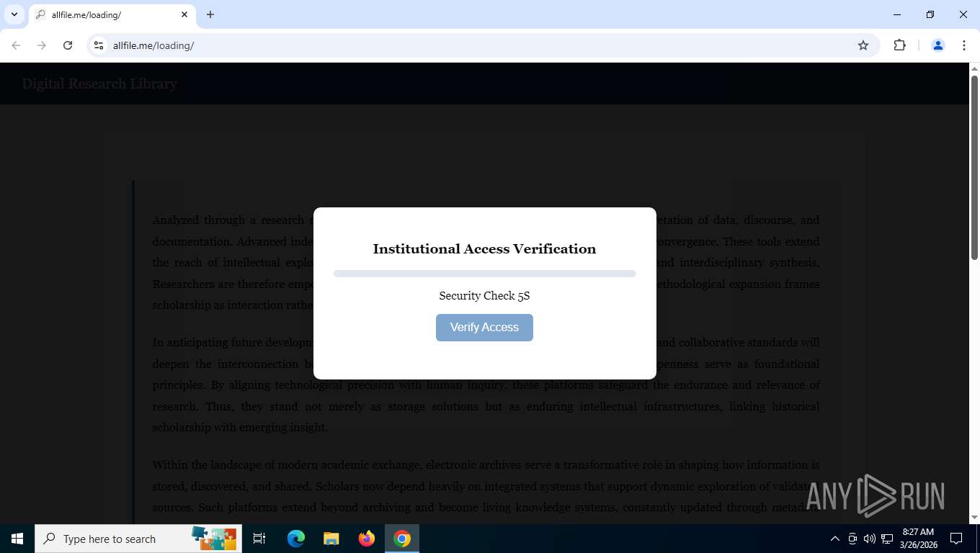Image resolution: width=980 pixels, height=553 pixels.
Task: Launch Microsoft Edge from the taskbar
Action: [x=296, y=539]
